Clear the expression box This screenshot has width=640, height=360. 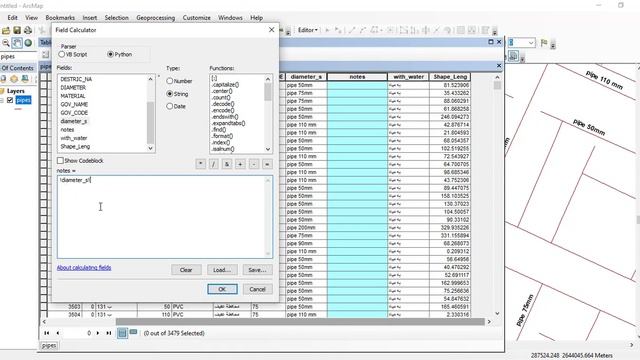click(186, 270)
